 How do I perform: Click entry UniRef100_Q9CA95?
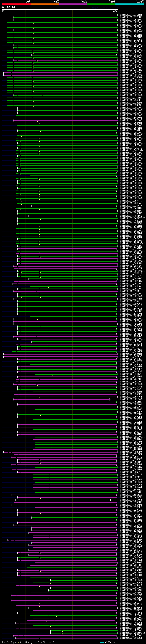tap(131, 442)
